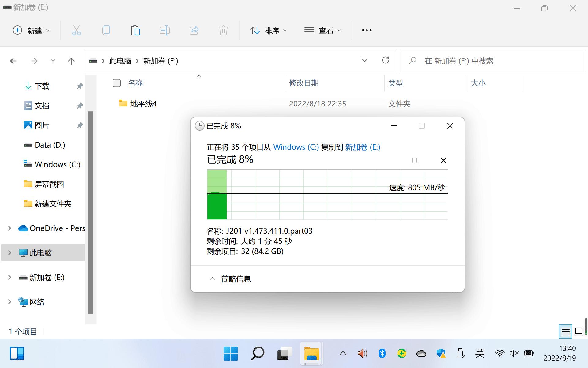Click the Windows (C:) source link
Viewport: 588px width, 368px height.
tap(296, 147)
